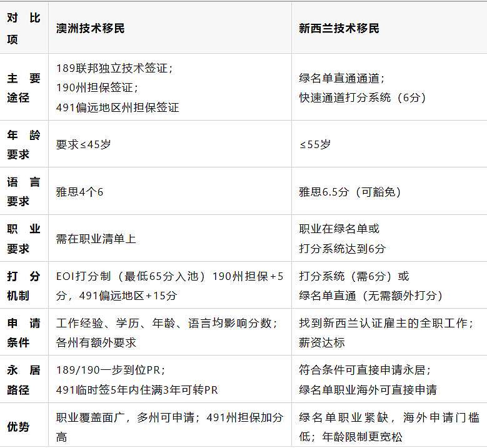
Task: Click the row label '申请条件'
Action: (24, 333)
